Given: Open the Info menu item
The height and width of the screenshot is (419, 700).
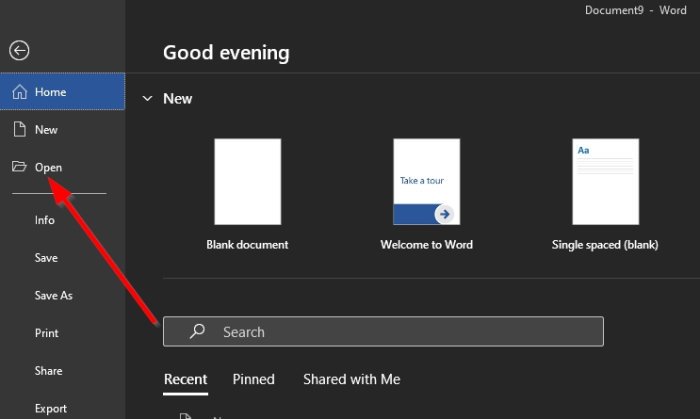Looking at the screenshot, I should [45, 220].
